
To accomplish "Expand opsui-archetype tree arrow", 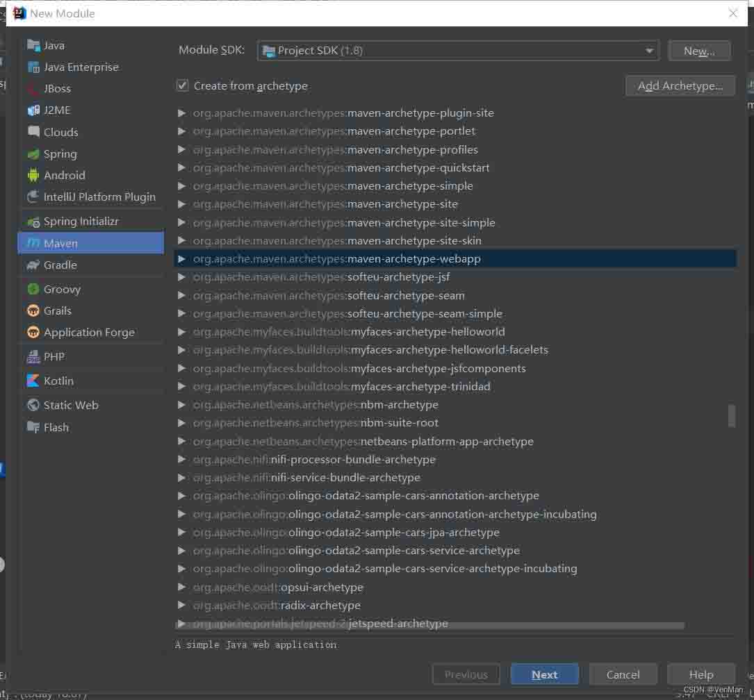I will click(x=181, y=587).
